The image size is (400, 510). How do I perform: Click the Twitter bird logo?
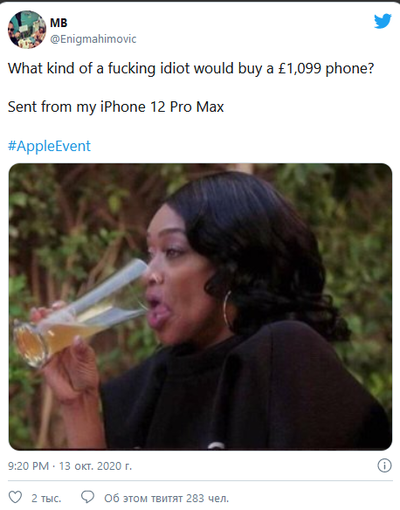(382, 21)
